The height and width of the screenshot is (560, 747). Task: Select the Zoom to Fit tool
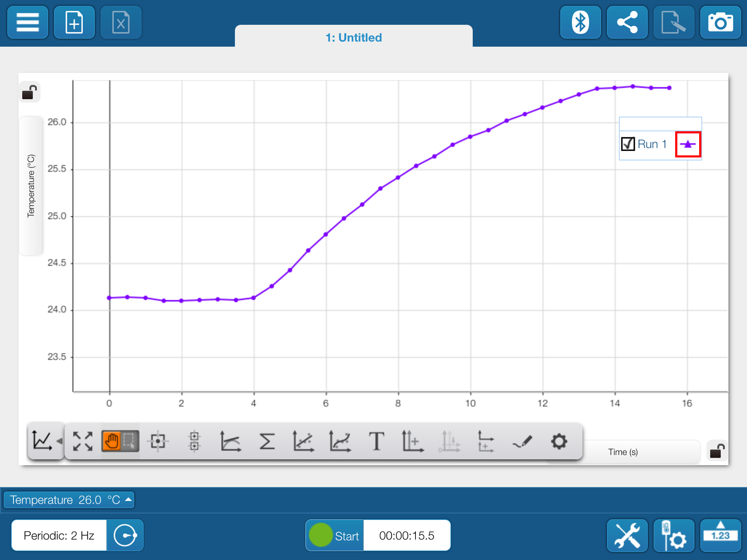click(x=83, y=441)
